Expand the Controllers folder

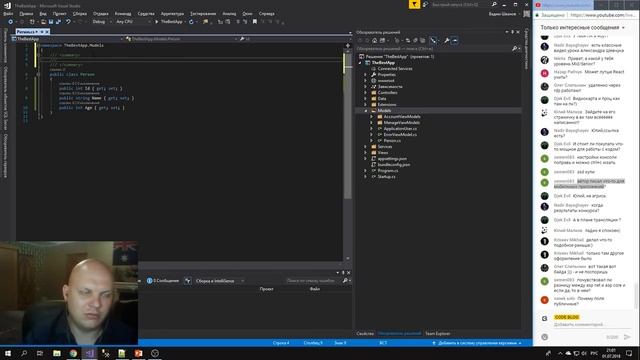pyautogui.click(x=365, y=93)
